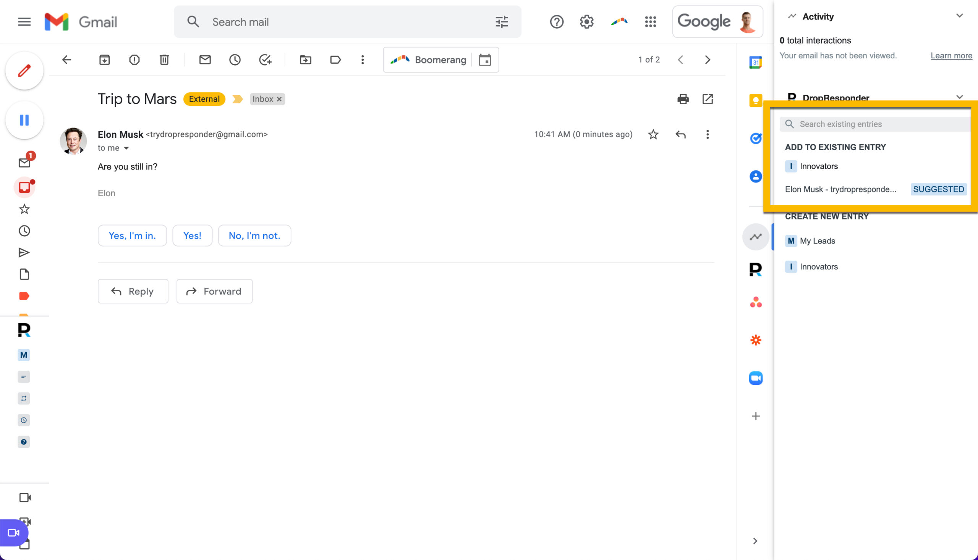Open the main menu hamburger icon
978x560 pixels.
(x=24, y=22)
